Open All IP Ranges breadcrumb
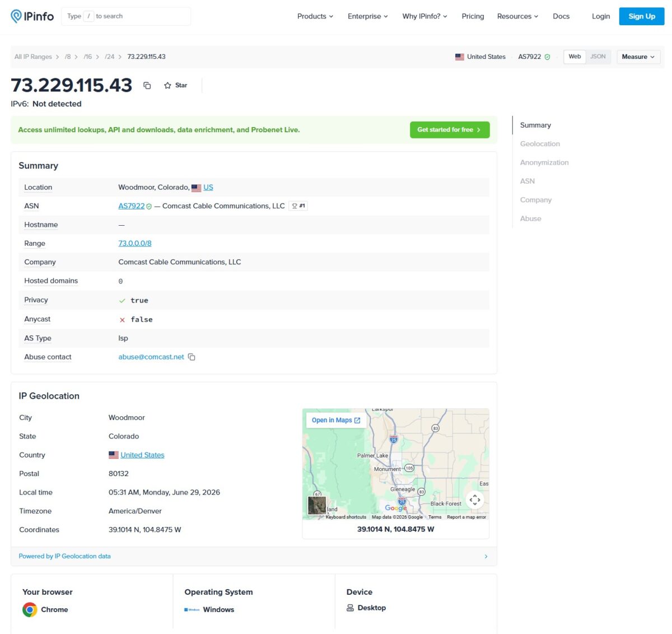This screenshot has height=634, width=672. [x=33, y=57]
